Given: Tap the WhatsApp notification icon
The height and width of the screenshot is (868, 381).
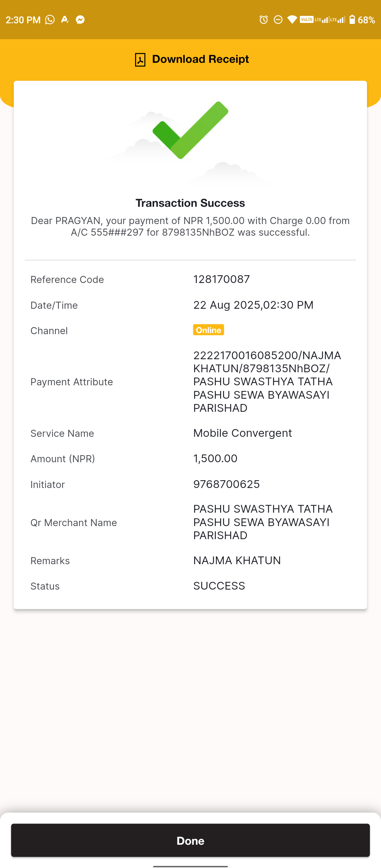Looking at the screenshot, I should tap(50, 20).
